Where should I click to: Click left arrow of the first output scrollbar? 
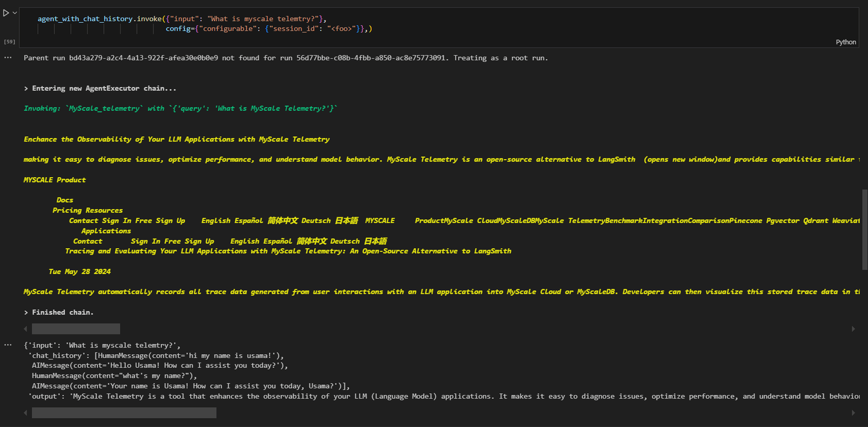[25, 329]
